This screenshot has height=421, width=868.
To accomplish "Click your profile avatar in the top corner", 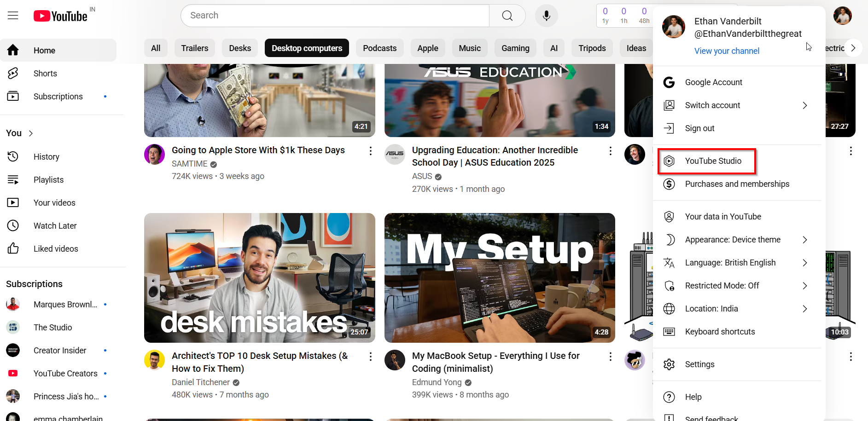I will [842, 15].
